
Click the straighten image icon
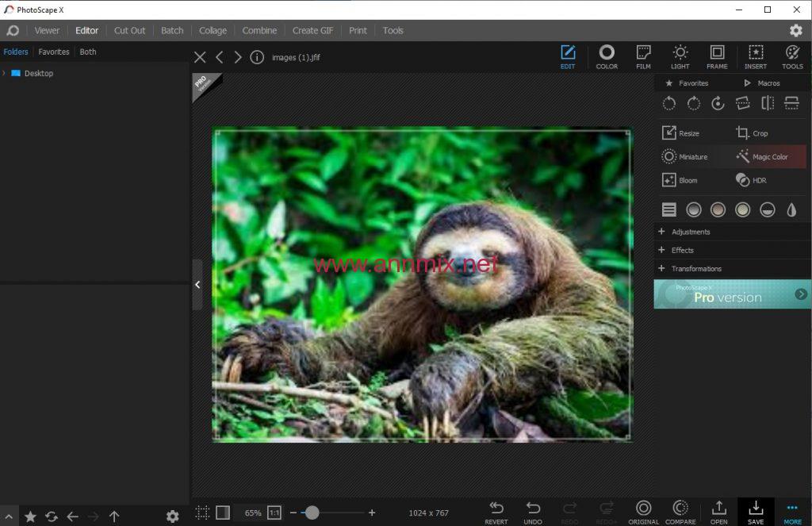[x=742, y=104]
